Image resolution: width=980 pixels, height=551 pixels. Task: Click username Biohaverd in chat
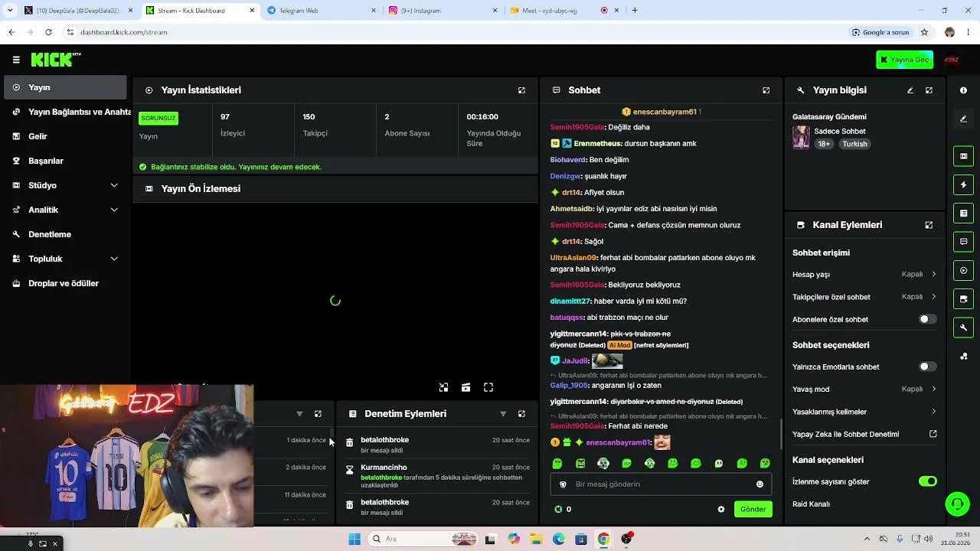567,160
